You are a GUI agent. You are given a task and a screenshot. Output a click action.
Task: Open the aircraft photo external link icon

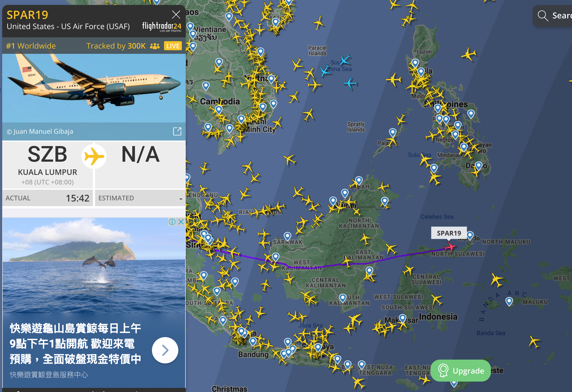tap(177, 131)
